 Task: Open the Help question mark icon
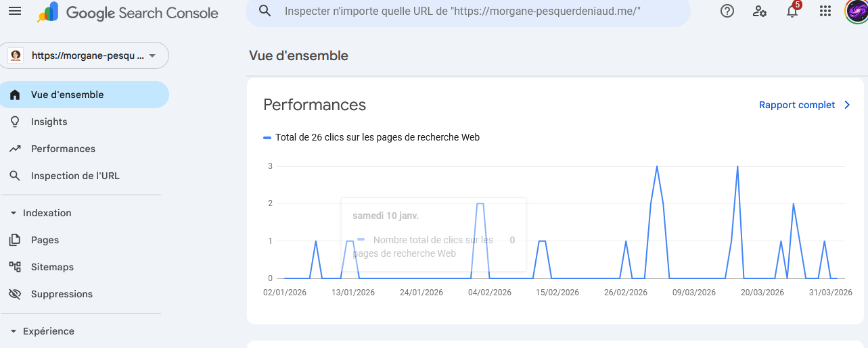click(727, 11)
